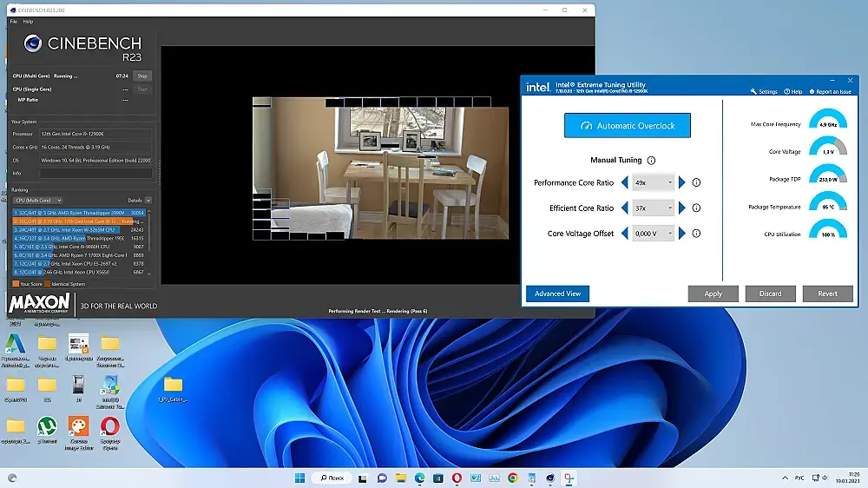Decrease Core Voltage Offset with left arrow
The height and width of the screenshot is (488, 868).
[x=625, y=234]
